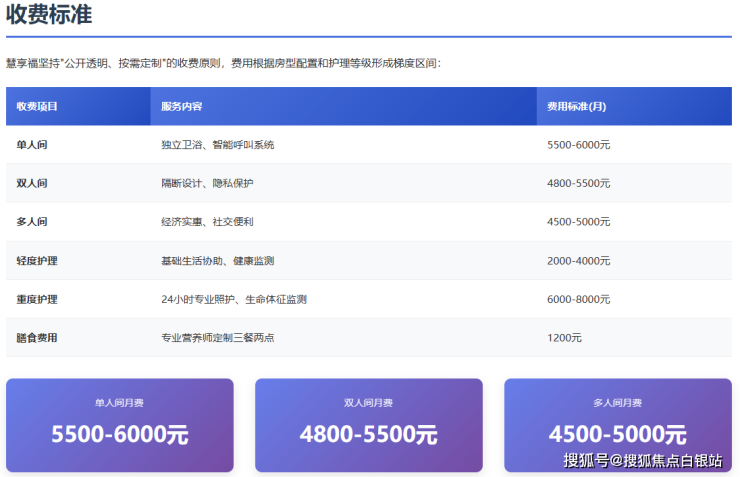This screenshot has width=740, height=477.
Task: Open the 单人间月费 price card
Action: (119, 424)
